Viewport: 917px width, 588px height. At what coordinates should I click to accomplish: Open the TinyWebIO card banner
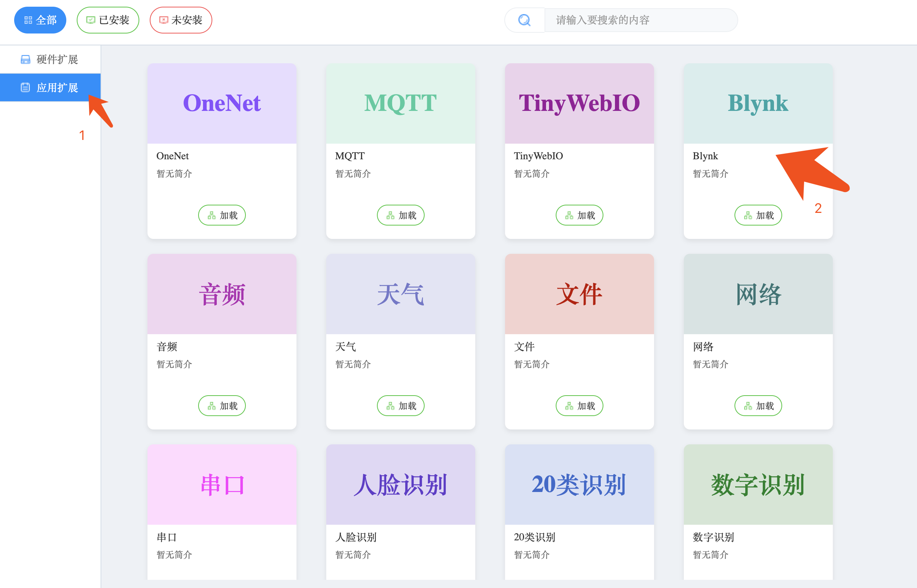click(x=580, y=103)
